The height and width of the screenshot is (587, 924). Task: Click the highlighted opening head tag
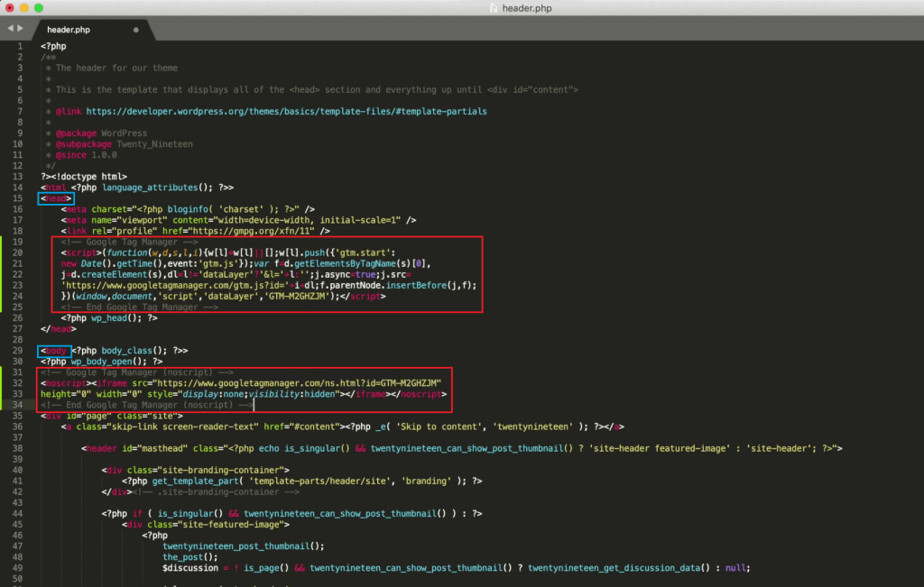point(55,198)
